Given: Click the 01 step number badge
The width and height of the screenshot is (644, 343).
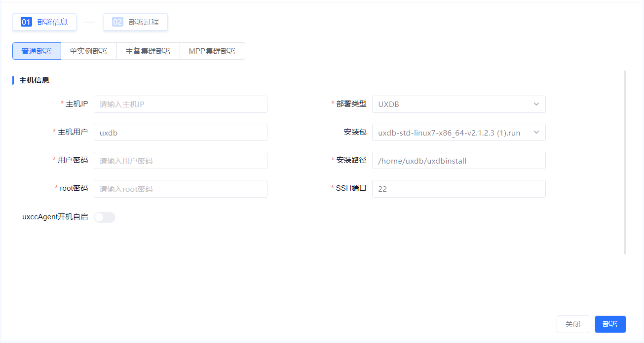Looking at the screenshot, I should click(26, 22).
